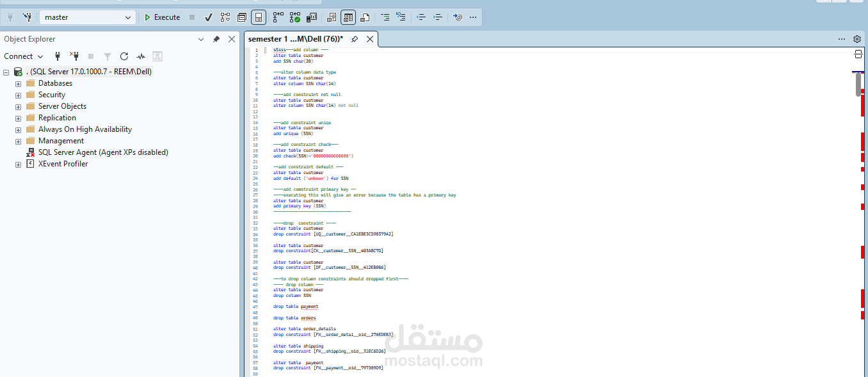This screenshot has height=377, width=868.
Task: Click Object Explorer connect plug icon
Action: click(58, 56)
